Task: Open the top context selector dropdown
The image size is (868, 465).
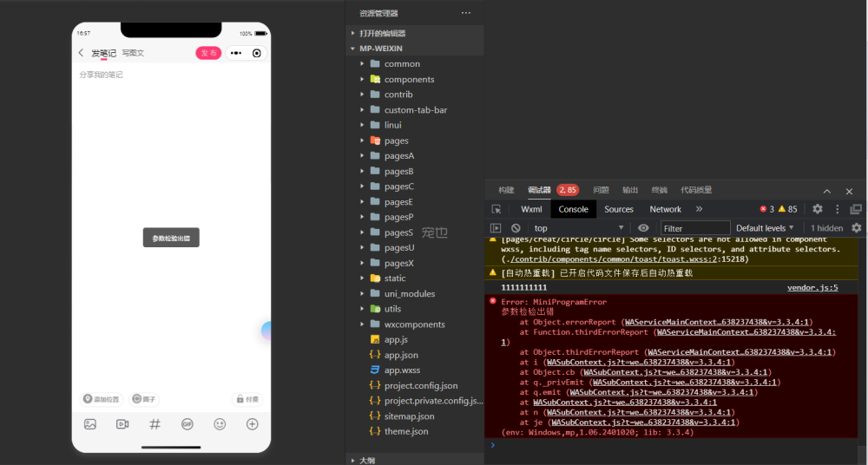Action: [578, 228]
